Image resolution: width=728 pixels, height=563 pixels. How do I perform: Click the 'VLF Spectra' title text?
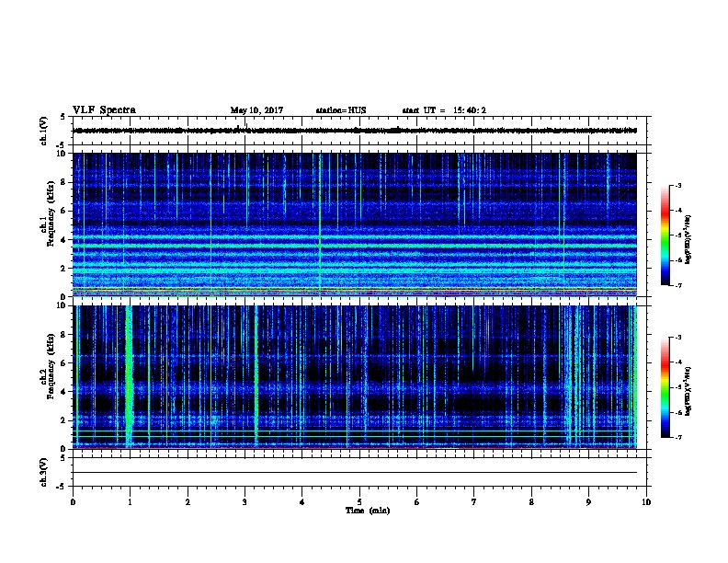tap(104, 110)
